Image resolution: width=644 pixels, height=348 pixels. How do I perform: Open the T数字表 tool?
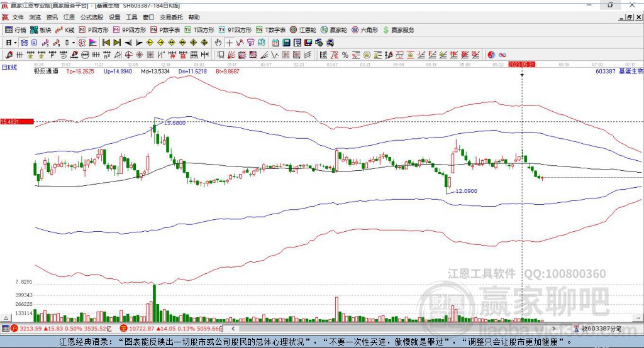(270, 30)
